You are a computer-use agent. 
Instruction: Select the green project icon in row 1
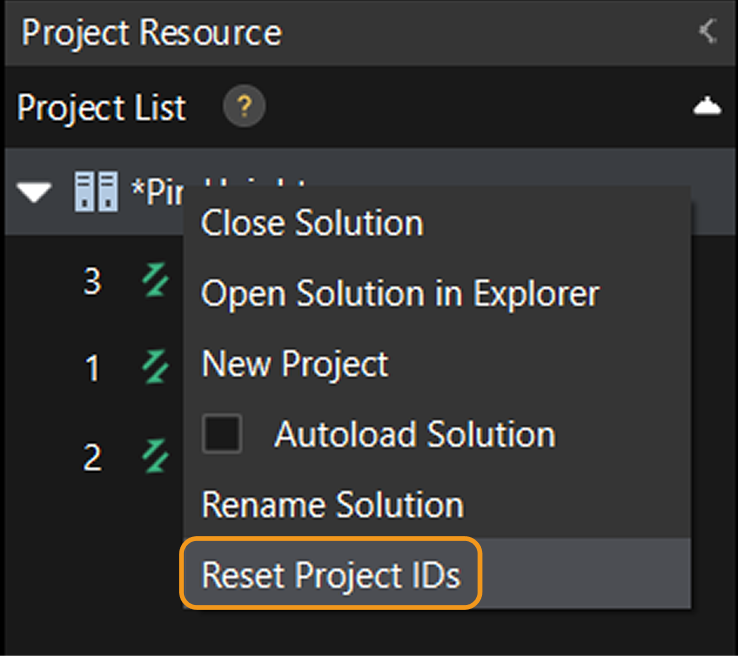click(155, 368)
